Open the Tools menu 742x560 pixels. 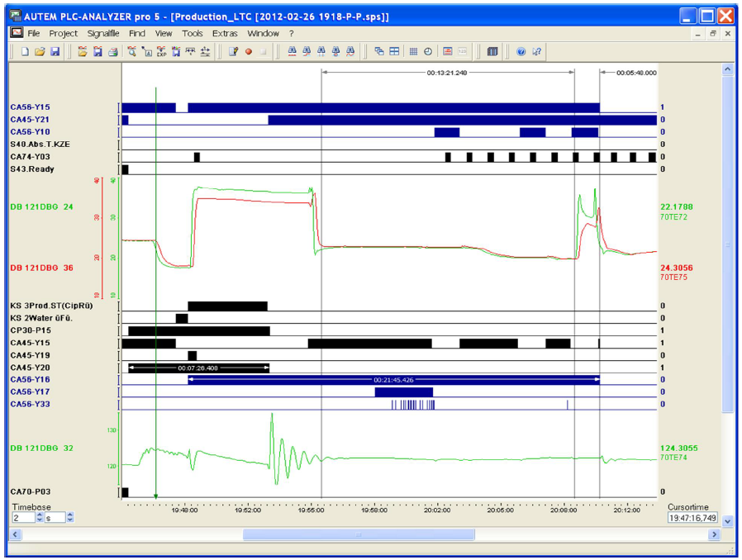[x=193, y=34]
